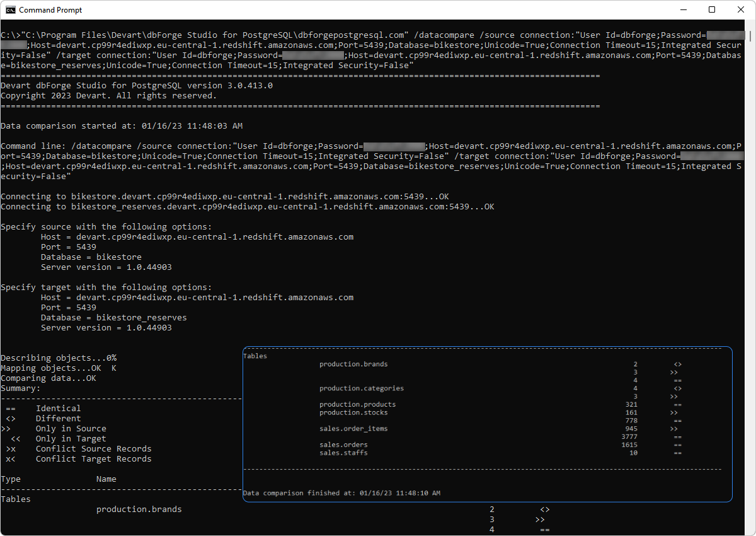The image size is (756, 536).
Task: Click the value '10' for sales.staffs
Action: tap(633, 453)
